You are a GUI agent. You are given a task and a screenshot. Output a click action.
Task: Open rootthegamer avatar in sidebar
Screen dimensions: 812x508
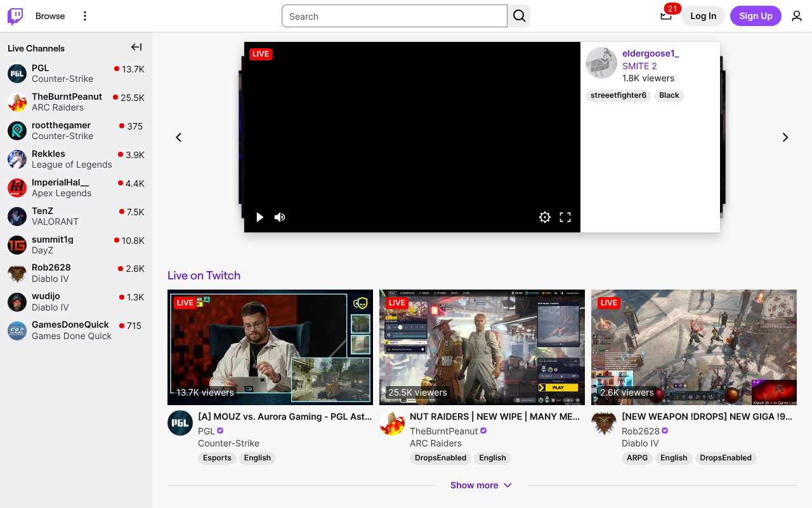point(17,131)
